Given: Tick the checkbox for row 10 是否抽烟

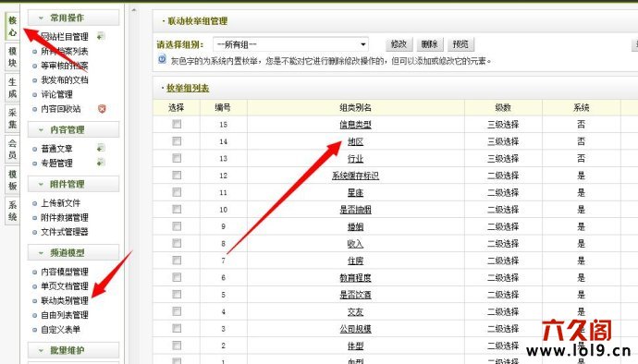Looking at the screenshot, I should [x=177, y=209].
